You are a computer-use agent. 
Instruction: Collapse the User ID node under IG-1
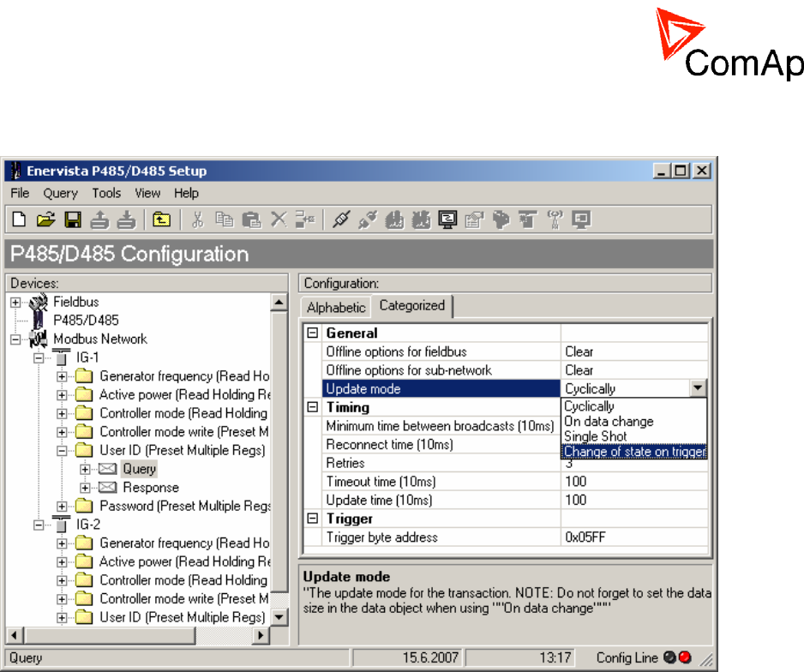62,451
